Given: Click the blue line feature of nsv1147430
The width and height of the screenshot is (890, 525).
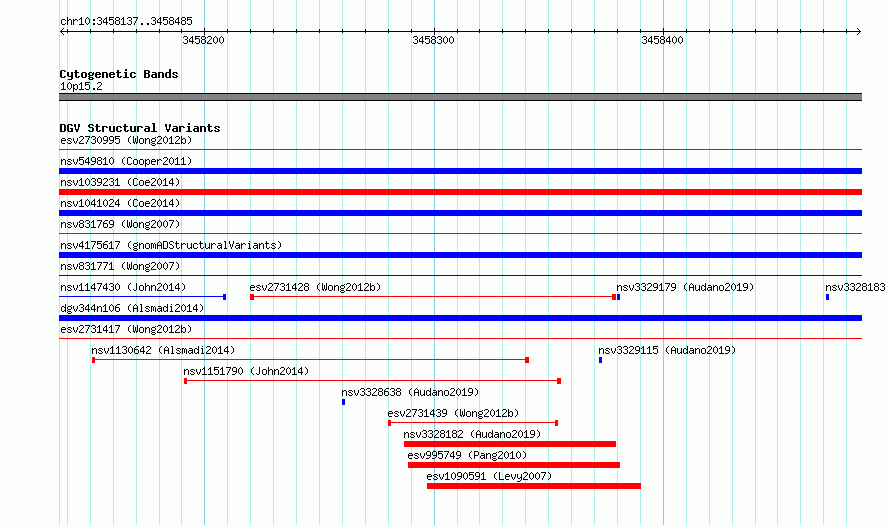Looking at the screenshot, I should pyautogui.click(x=142, y=297).
